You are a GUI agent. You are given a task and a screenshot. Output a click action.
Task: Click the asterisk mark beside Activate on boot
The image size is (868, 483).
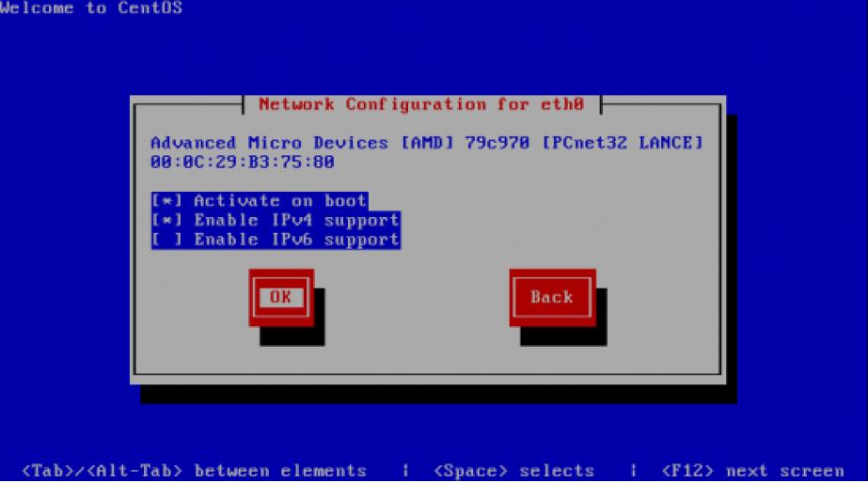coord(166,201)
